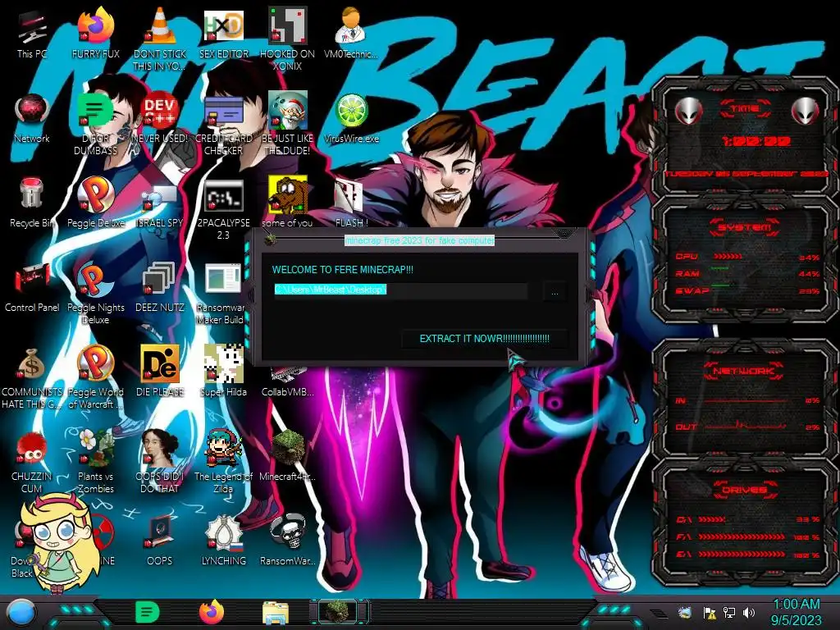Select the FURRY FUX Firefox shortcut
This screenshot has height=630, width=840.
[x=95, y=33]
